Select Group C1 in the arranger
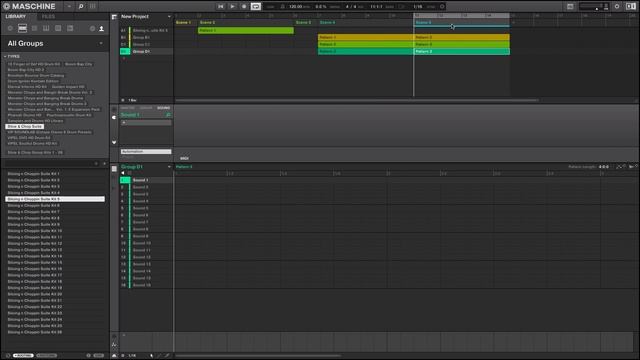The image size is (640, 360). tap(146, 44)
